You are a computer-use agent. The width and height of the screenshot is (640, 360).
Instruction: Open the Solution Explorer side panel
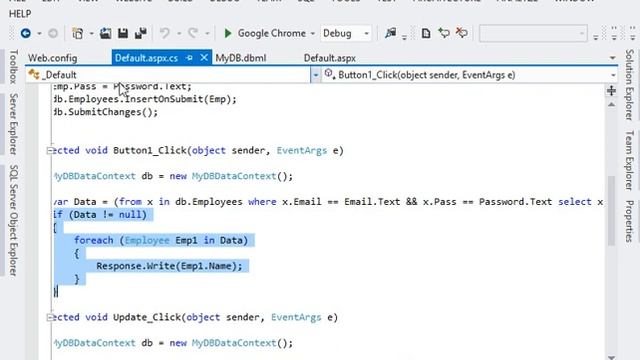pos(629,85)
